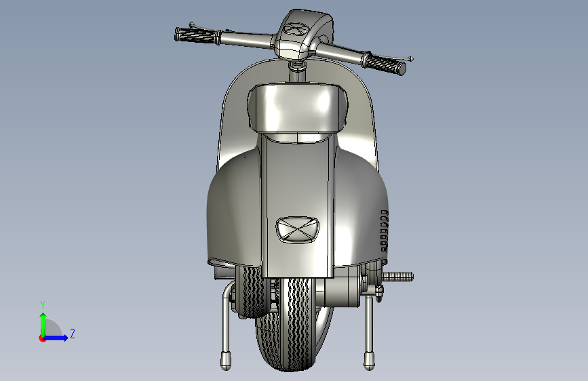Select the glove box behind the leg shield
Screen dimensions: 588x381
297,108
